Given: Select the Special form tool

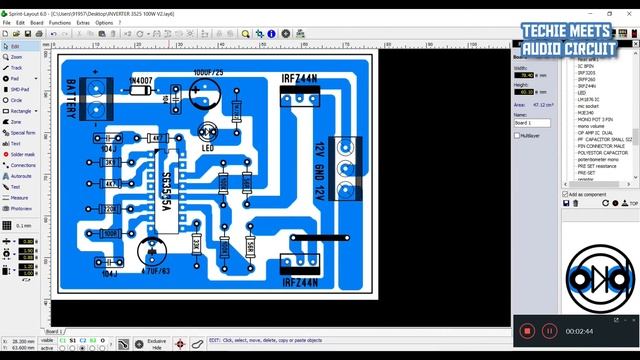Looking at the screenshot, I should tap(19, 133).
